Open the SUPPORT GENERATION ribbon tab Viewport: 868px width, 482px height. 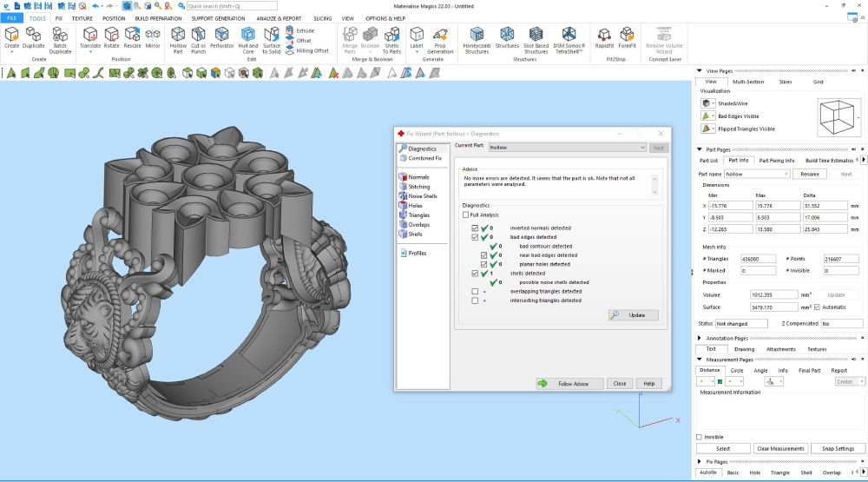218,18
